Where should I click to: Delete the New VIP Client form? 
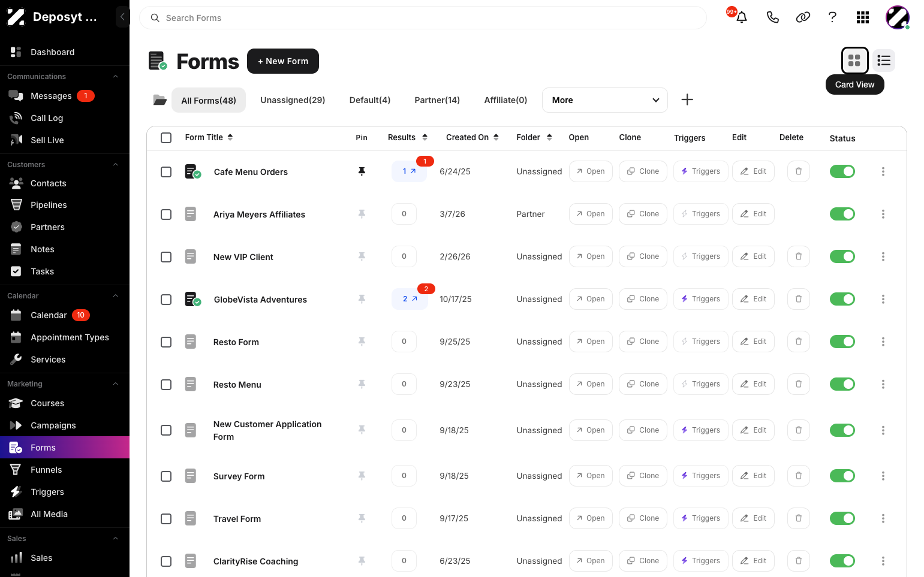[799, 256]
